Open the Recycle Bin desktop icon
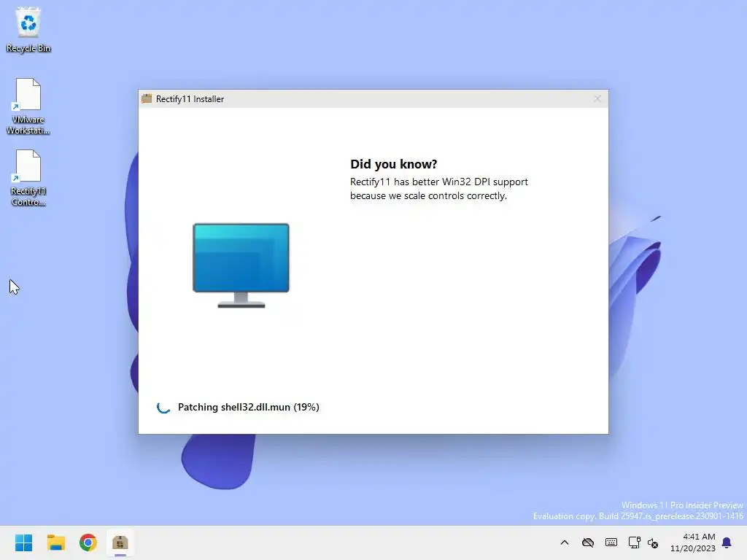Screen dimensions: 747x560 [28, 29]
